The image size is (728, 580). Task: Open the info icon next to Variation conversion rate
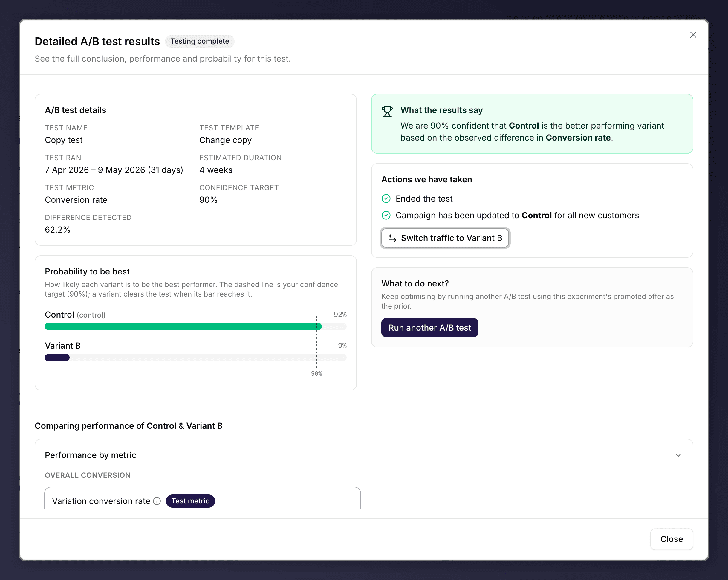[157, 501]
